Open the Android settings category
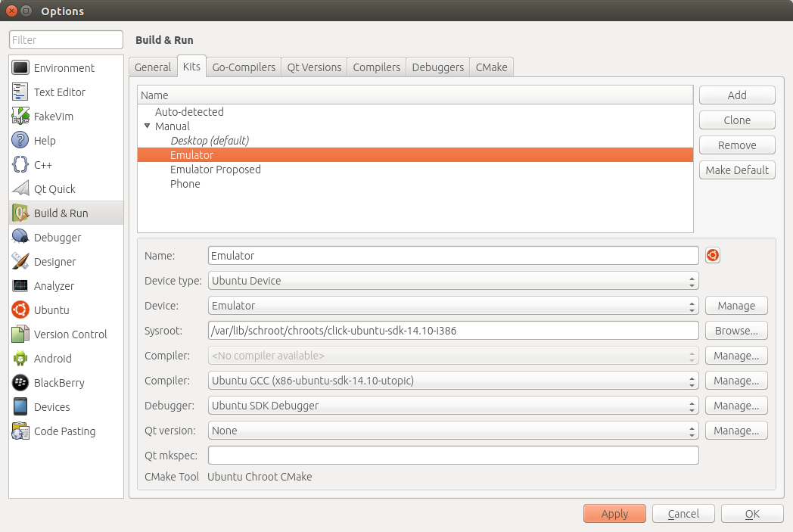The image size is (793, 532). click(x=52, y=359)
